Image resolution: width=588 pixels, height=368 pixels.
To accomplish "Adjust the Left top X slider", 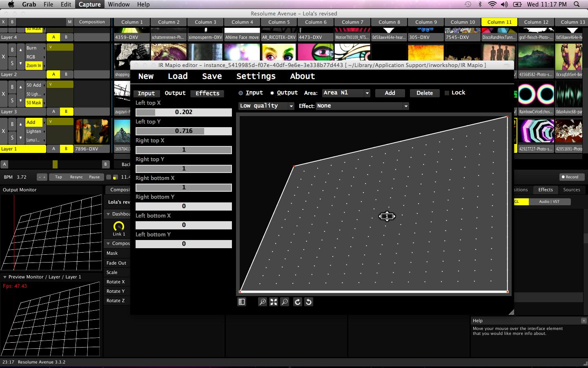I will 184,112.
